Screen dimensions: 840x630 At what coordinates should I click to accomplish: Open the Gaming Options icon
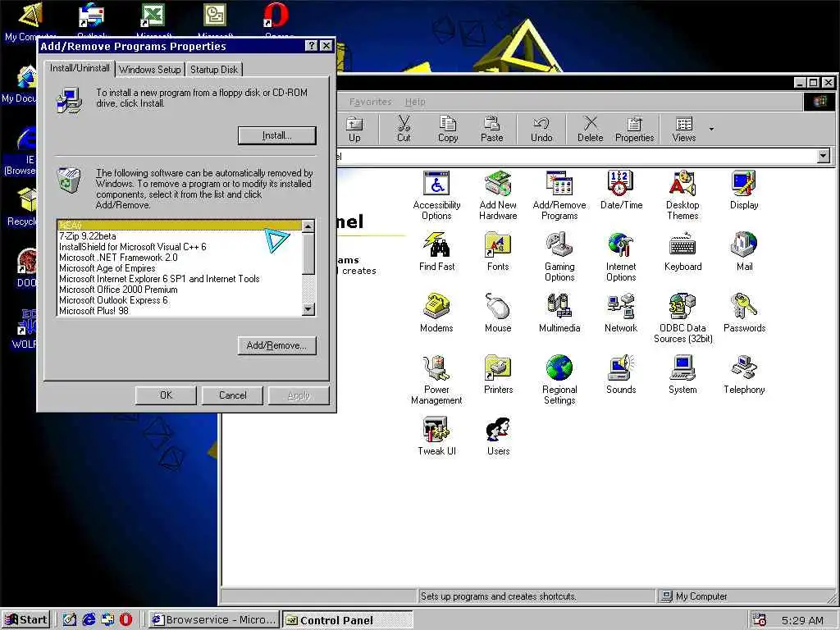coord(559,257)
